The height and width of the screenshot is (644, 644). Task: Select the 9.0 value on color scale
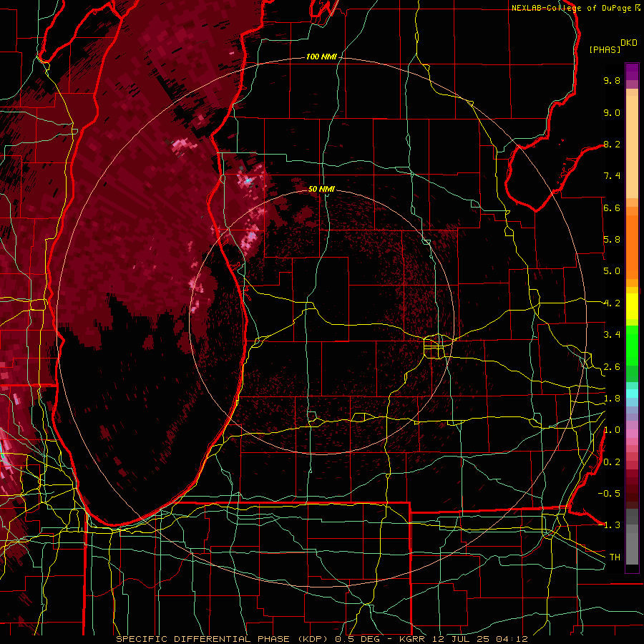pos(612,112)
